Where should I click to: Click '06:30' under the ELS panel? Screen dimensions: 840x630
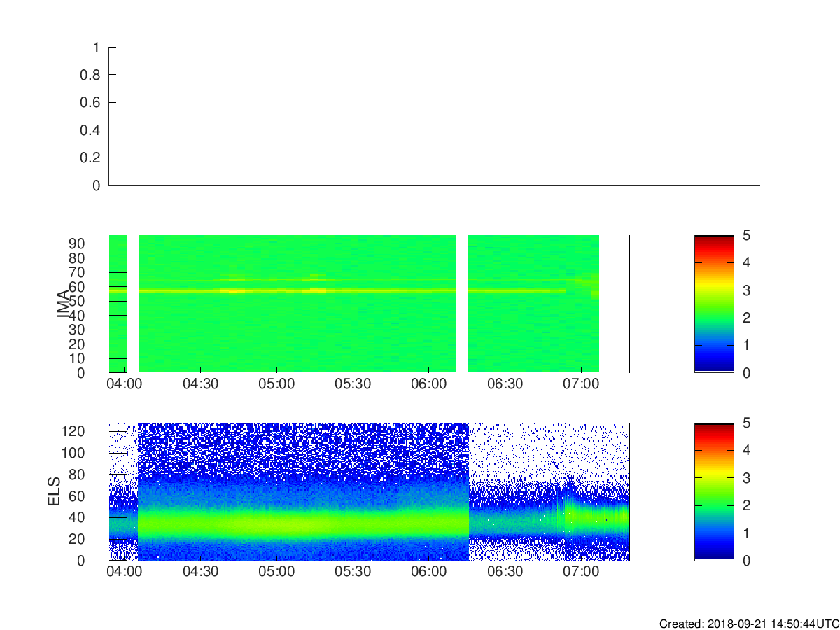point(505,572)
